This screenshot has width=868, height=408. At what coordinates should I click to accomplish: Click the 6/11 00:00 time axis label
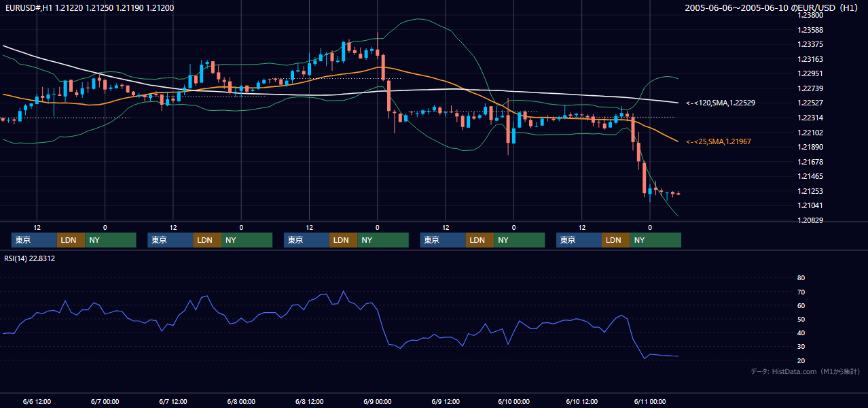(x=650, y=401)
